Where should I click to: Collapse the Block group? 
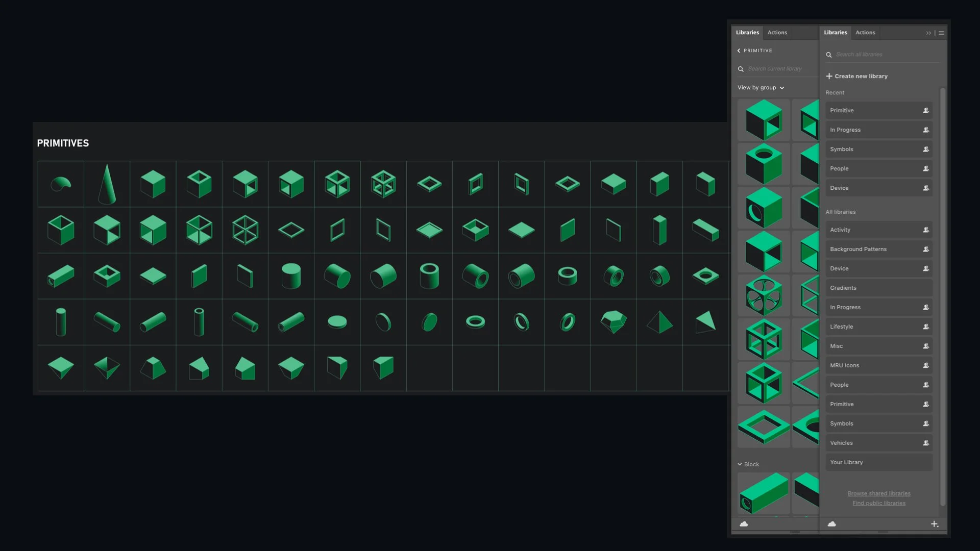740,464
